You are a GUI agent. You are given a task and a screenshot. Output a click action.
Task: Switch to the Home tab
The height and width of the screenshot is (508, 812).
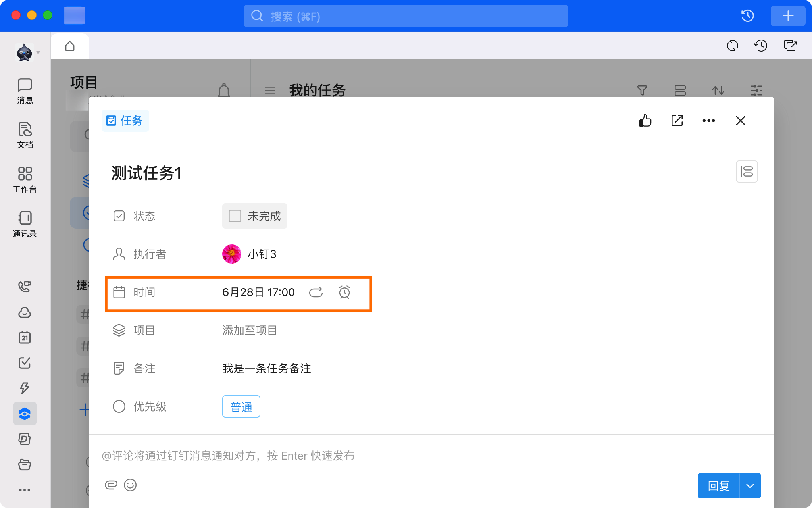click(x=70, y=46)
